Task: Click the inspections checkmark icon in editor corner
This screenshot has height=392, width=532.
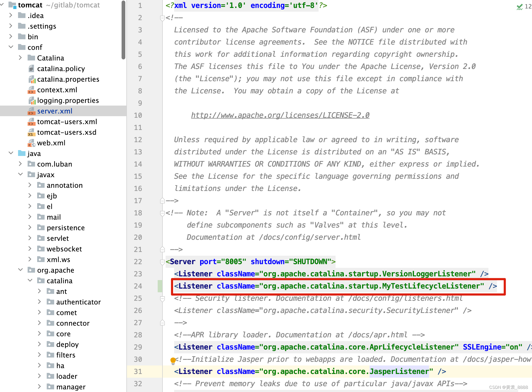Action: click(x=520, y=7)
